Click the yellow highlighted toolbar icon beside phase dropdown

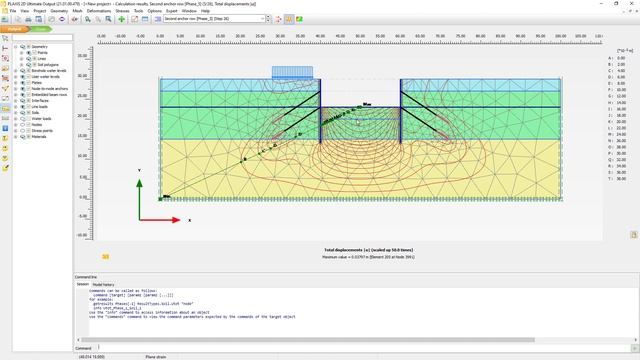(x=289, y=19)
